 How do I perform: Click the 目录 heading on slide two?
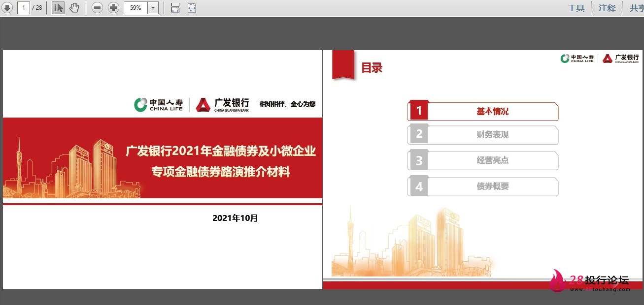click(372, 68)
